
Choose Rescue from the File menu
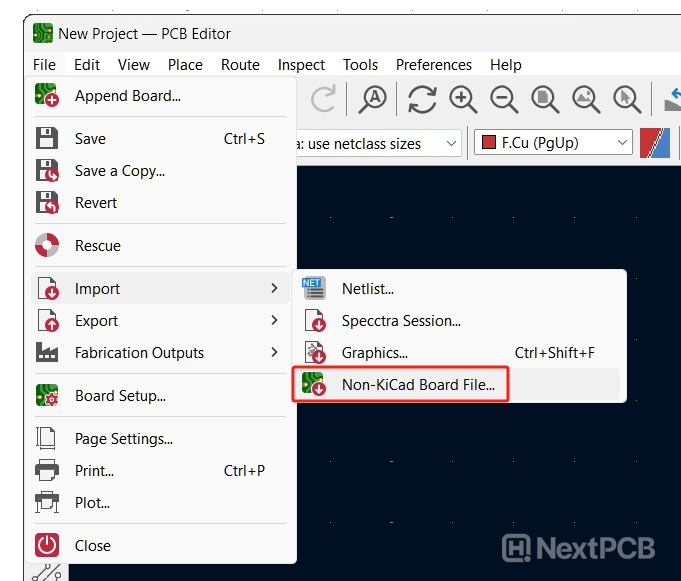97,246
